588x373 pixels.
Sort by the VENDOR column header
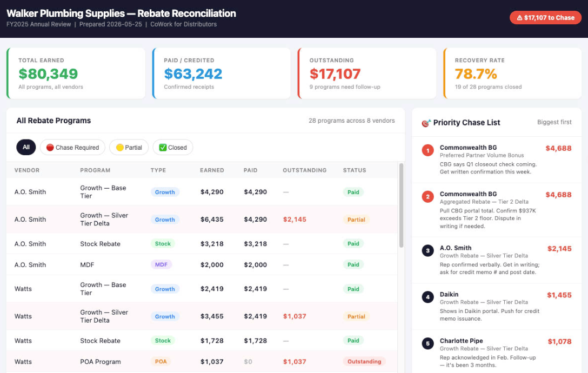click(26, 170)
